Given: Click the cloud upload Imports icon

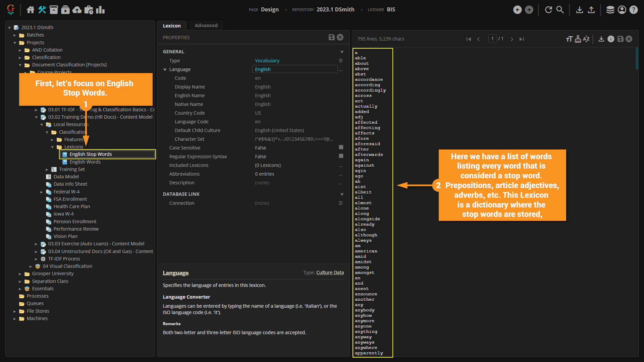Looking at the screenshot, I should [77, 10].
